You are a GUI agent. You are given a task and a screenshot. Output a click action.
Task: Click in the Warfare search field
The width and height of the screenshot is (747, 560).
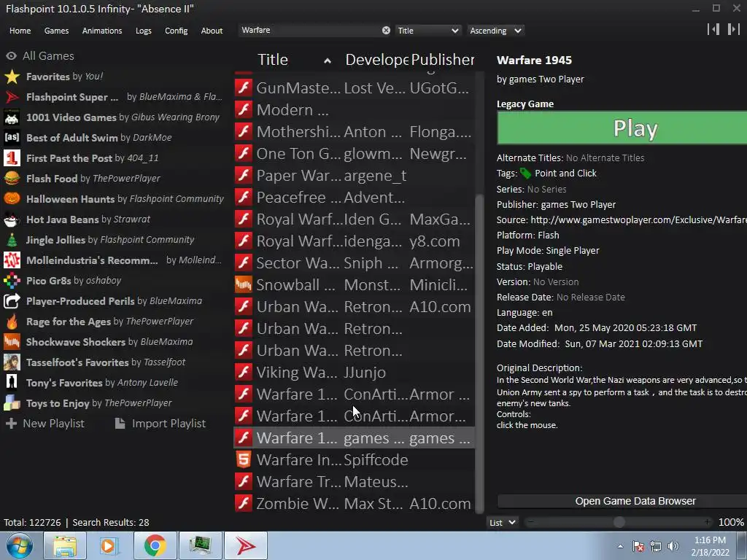(x=309, y=30)
